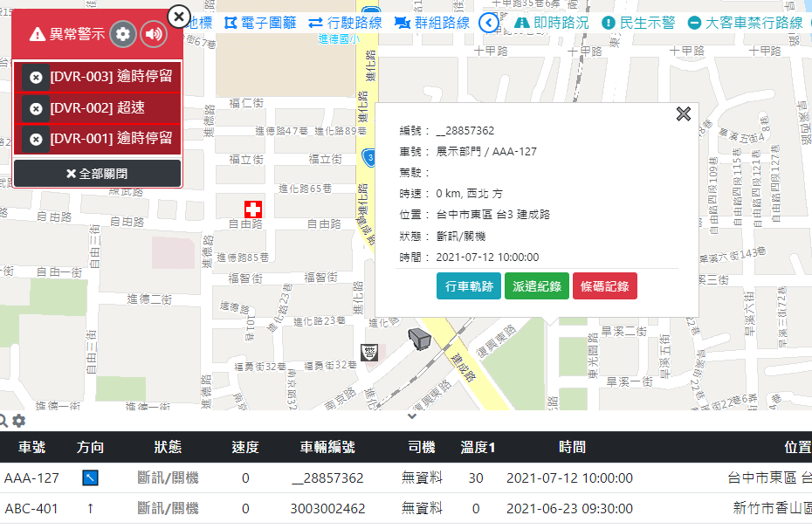Viewport: 812px width, 529px height.
Task: Click the vehicle marker on the map
Action: click(x=420, y=338)
